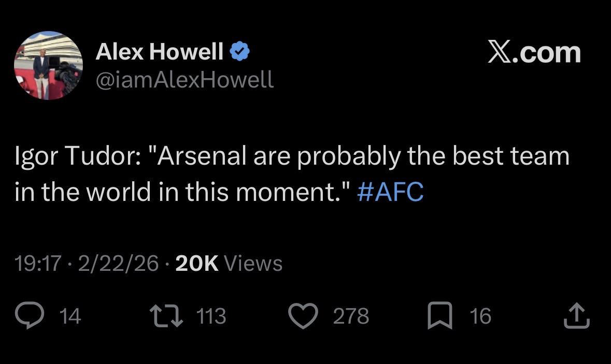Click the 2/22/26 post date
Screen dimensions: 611x364
click(119, 263)
